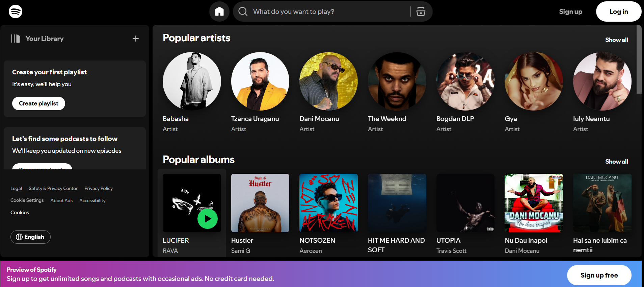This screenshot has height=287, width=644.
Task: Open the Privacy Policy link
Action: [99, 188]
